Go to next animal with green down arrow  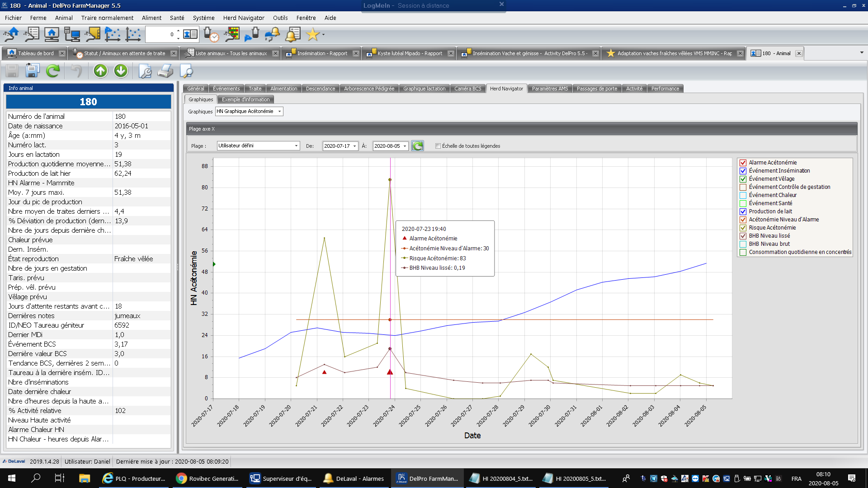tap(121, 71)
